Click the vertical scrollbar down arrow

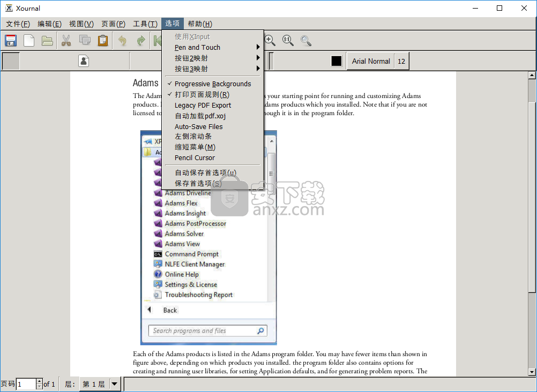[x=532, y=372]
